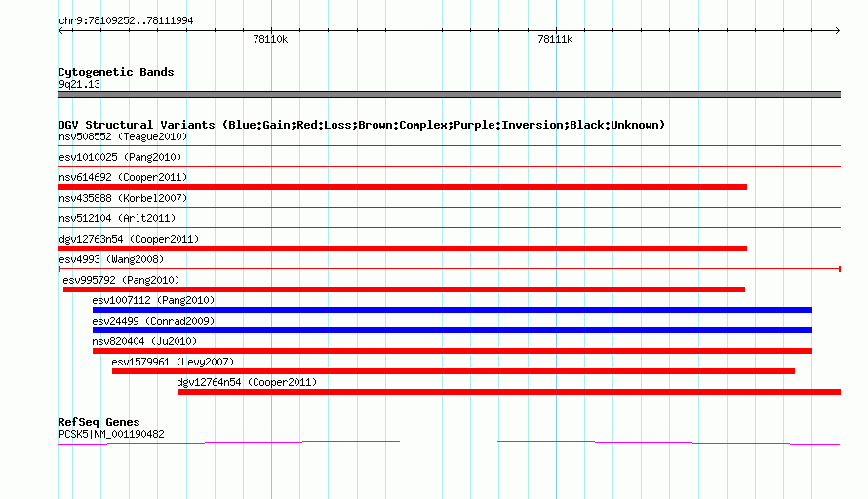
Task: Click the blue gain bar of esv1007112
Action: point(453,310)
